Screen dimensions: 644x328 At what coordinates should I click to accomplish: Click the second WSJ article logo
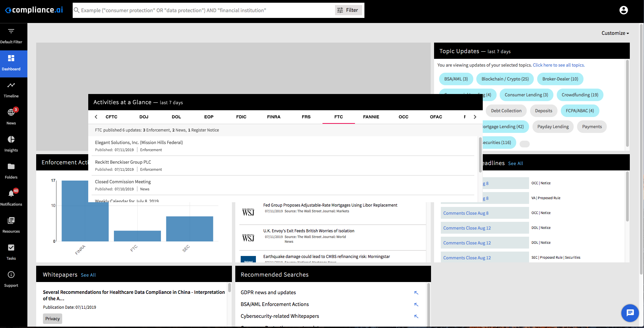click(248, 238)
